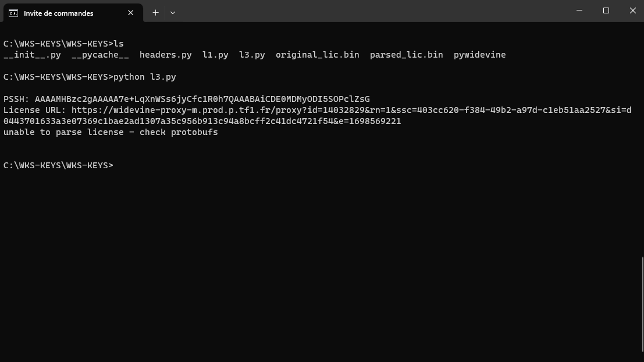The height and width of the screenshot is (362, 644).
Task: Click the Command Prompt icon on the tab
Action: pos(13,13)
